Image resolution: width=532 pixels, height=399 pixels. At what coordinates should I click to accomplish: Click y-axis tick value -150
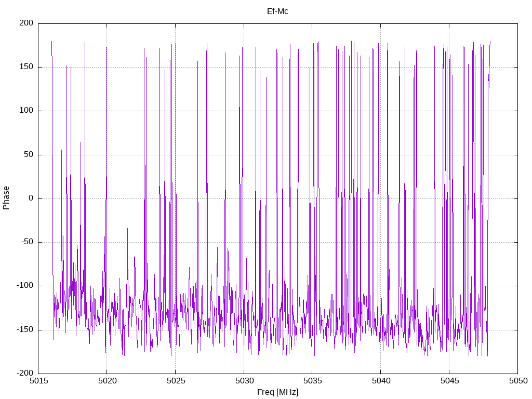pyautogui.click(x=25, y=329)
